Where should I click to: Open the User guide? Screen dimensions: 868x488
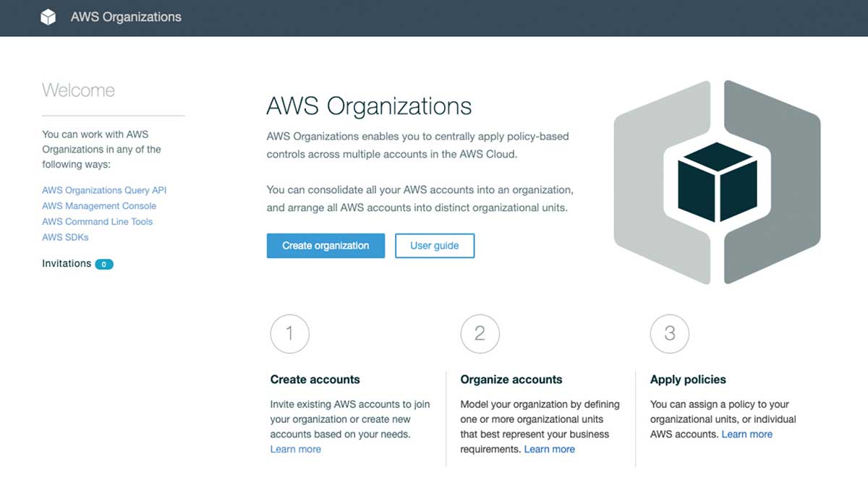tap(434, 246)
